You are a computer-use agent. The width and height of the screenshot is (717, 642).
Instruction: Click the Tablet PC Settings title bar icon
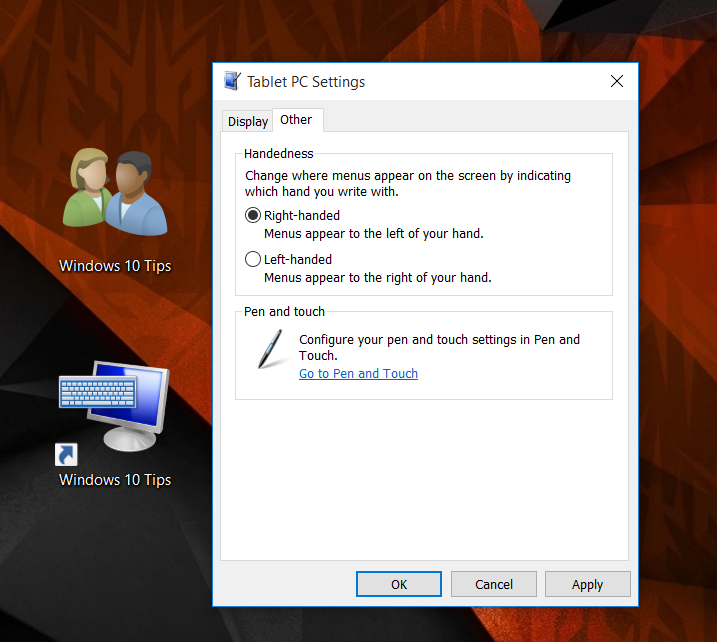coord(232,81)
